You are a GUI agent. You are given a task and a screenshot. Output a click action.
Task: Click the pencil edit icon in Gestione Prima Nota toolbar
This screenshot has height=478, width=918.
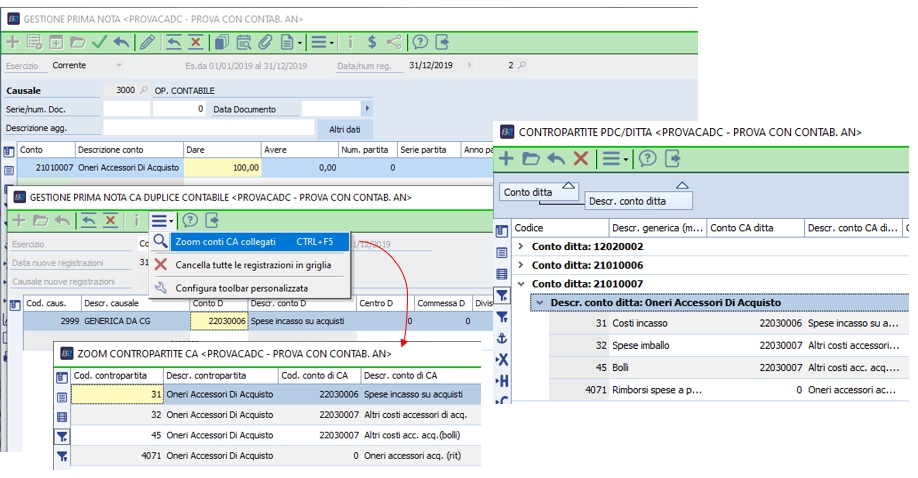coord(147,42)
